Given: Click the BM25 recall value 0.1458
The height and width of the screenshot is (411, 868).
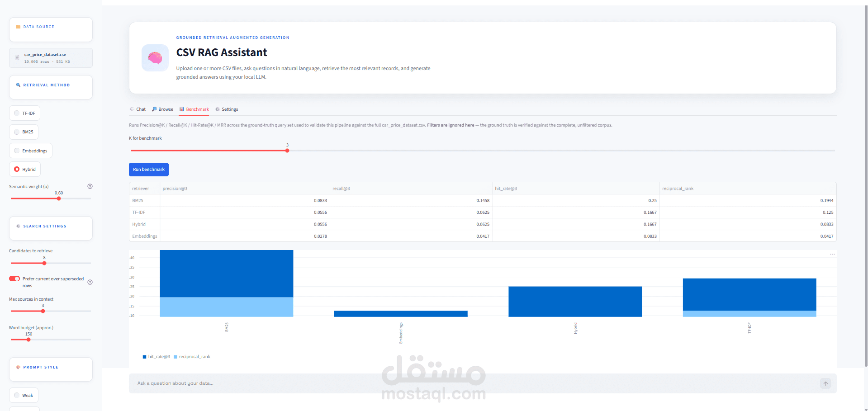Looking at the screenshot, I should (x=483, y=200).
